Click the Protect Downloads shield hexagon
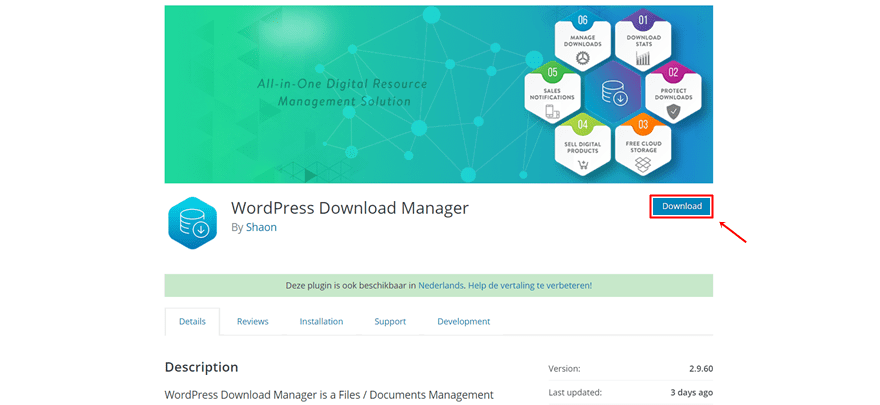The height and width of the screenshot is (405, 880). click(673, 92)
